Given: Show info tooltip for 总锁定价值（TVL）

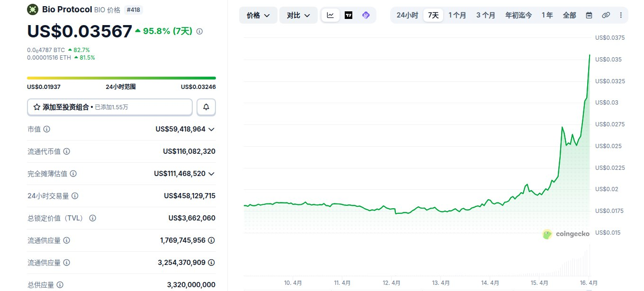Looking at the screenshot, I should (93, 218).
